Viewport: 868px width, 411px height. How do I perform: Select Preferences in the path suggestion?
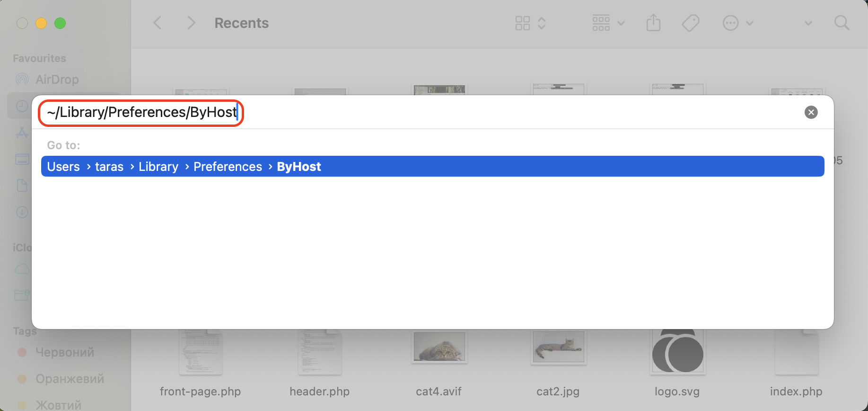[x=228, y=166]
